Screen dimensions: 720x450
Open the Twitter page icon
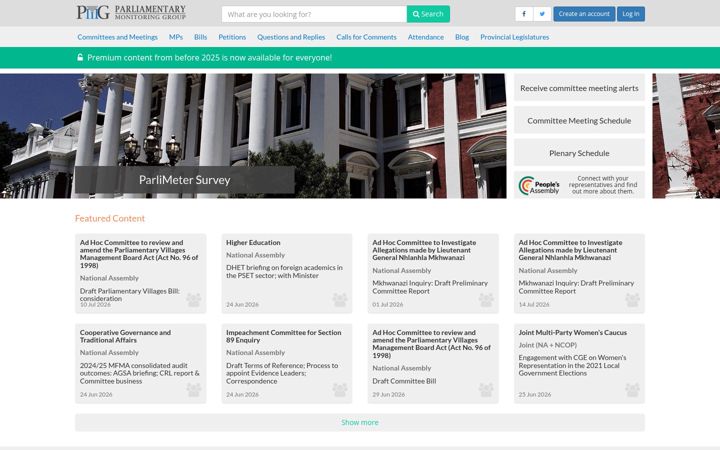coord(542,14)
